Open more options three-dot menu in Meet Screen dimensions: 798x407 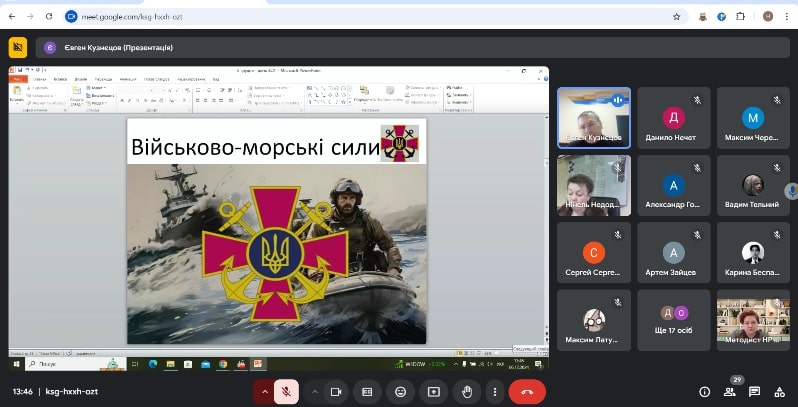pos(494,392)
